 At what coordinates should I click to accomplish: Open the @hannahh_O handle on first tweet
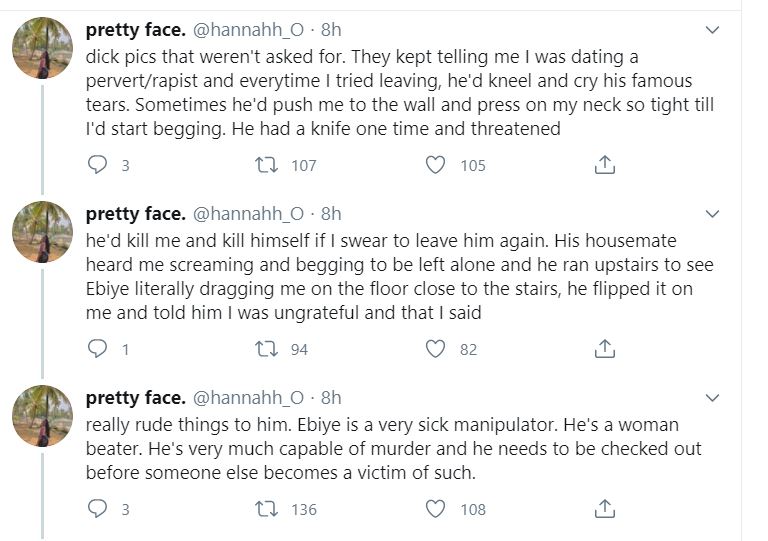point(249,30)
